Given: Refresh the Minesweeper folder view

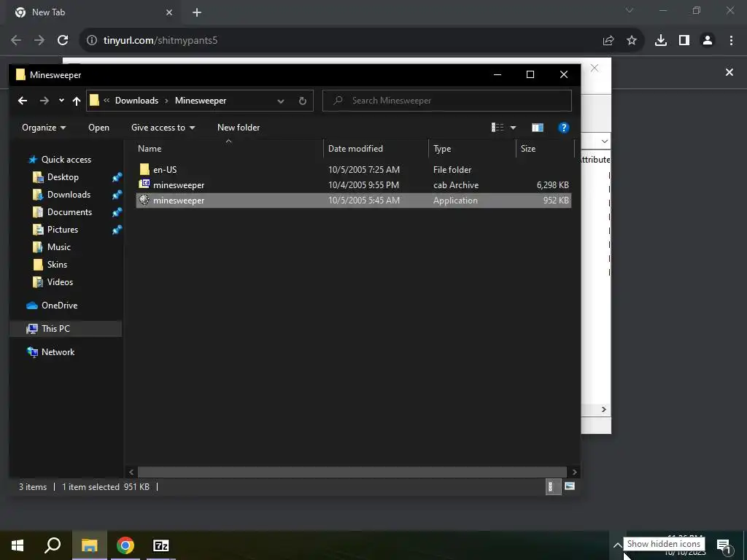Looking at the screenshot, I should point(302,101).
